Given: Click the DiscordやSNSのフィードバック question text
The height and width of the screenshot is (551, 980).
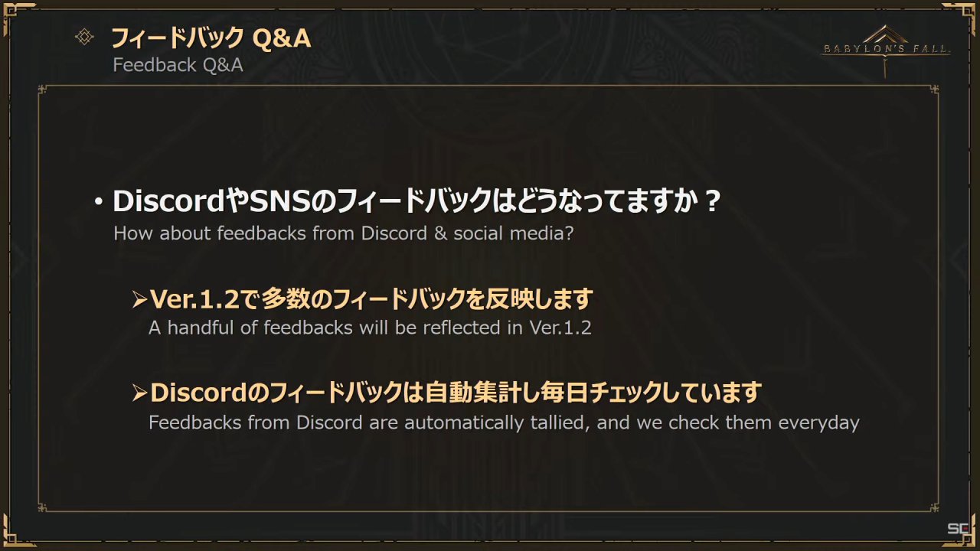Looking at the screenshot, I should (x=417, y=201).
